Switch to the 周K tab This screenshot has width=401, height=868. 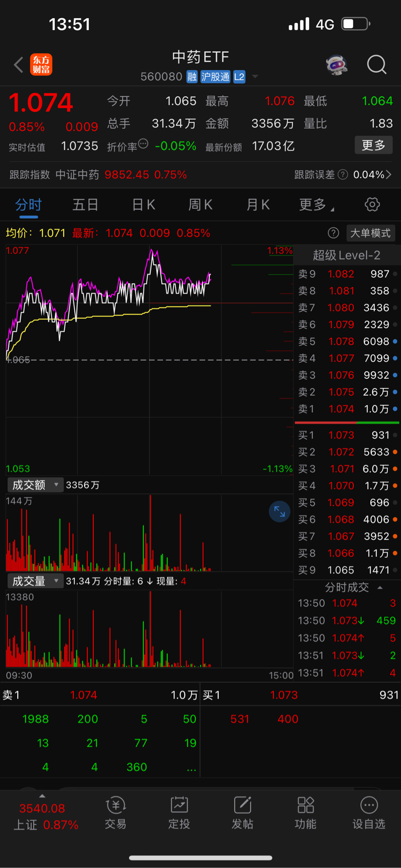200,205
